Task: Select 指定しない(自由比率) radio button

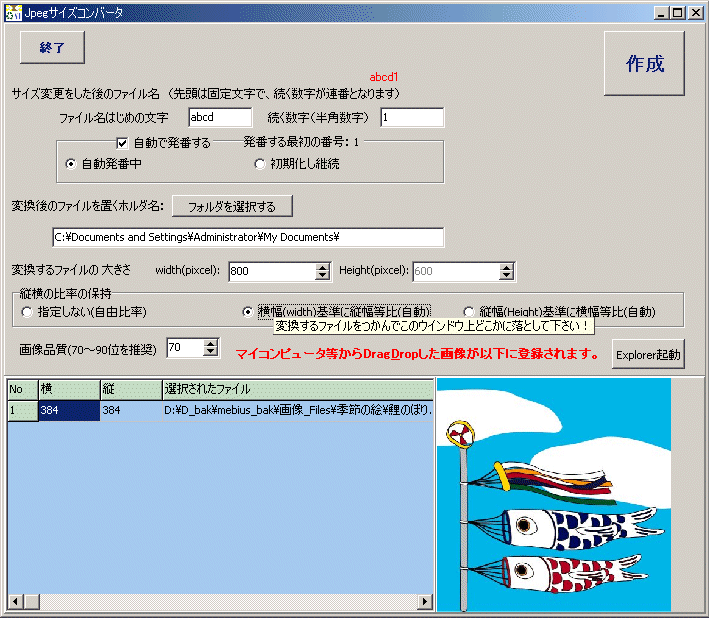Action: click(27, 312)
